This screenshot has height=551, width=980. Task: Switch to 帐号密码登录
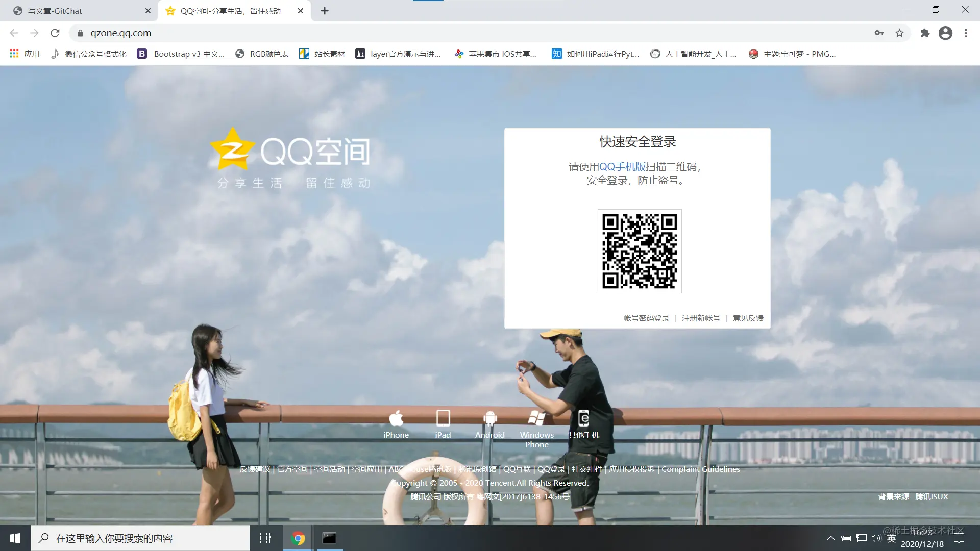tap(646, 318)
